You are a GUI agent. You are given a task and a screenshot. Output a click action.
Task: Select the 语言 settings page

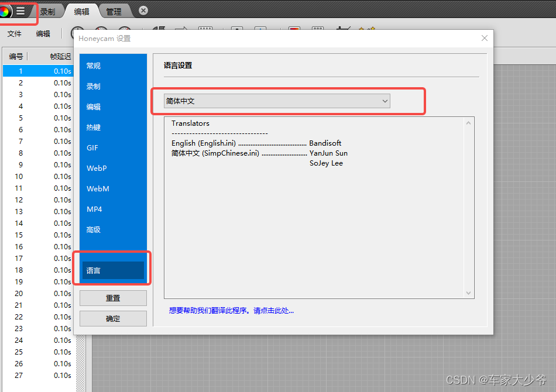(113, 270)
